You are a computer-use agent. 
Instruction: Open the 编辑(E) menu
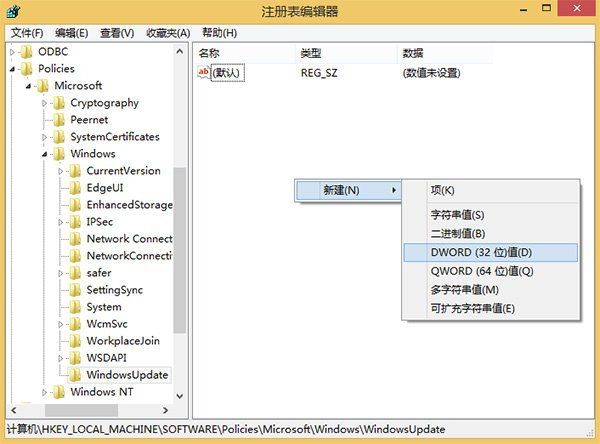tap(72, 33)
